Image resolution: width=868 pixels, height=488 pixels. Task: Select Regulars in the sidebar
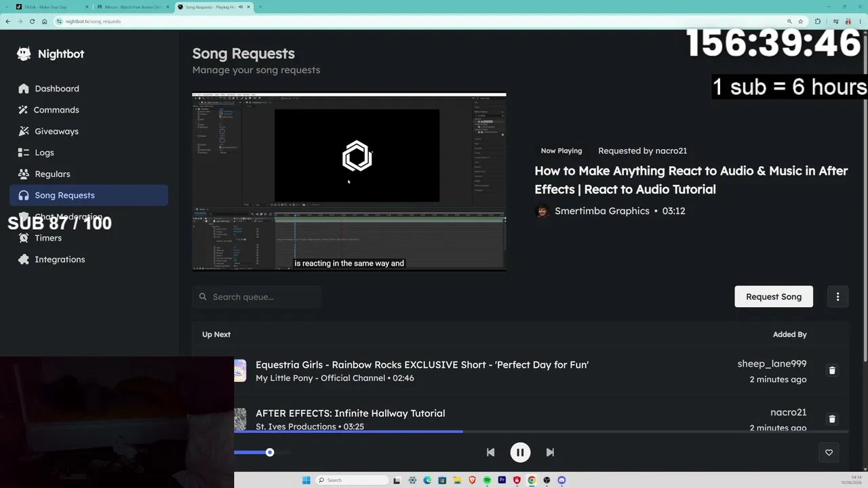tap(89, 174)
